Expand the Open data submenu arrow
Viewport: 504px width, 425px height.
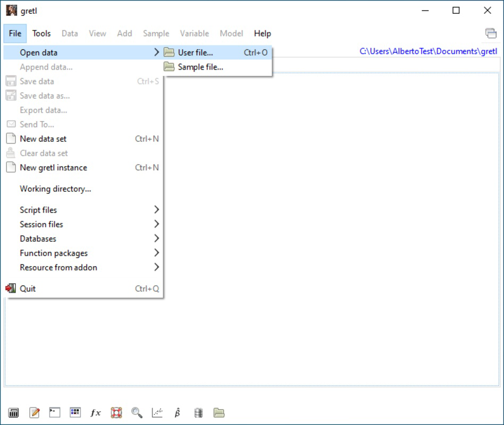156,52
